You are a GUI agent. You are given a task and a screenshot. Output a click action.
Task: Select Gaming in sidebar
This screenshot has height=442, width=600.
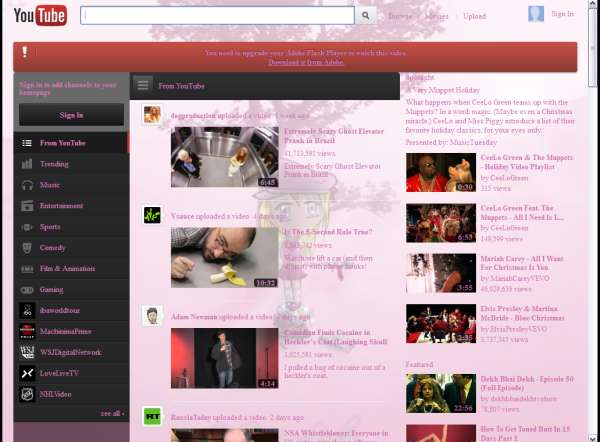pos(71,289)
